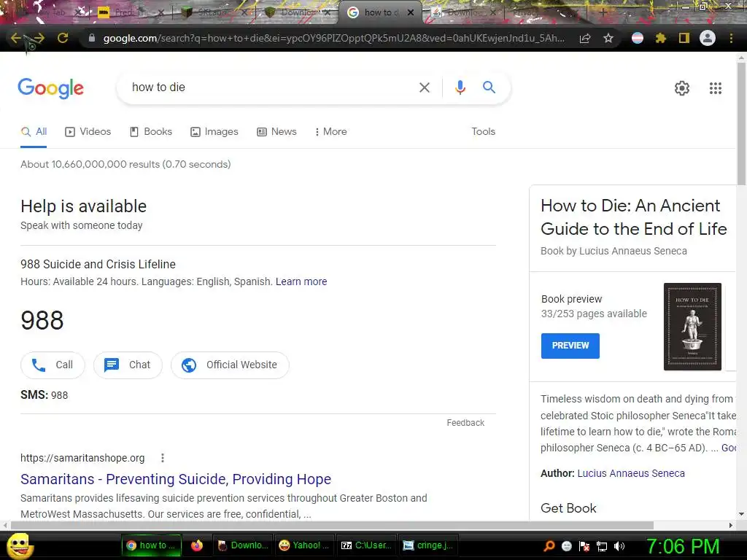The image size is (747, 560).
Task: Select the Books search tab
Action: [x=150, y=132]
